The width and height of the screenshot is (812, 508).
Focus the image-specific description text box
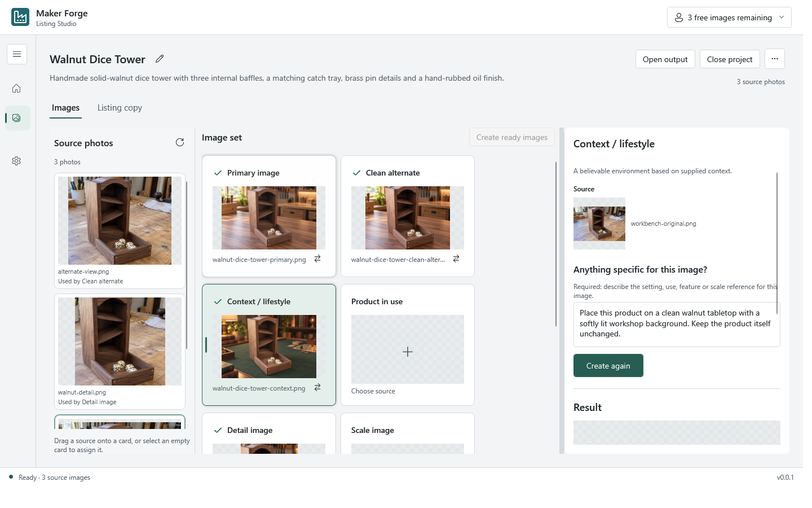click(677, 325)
